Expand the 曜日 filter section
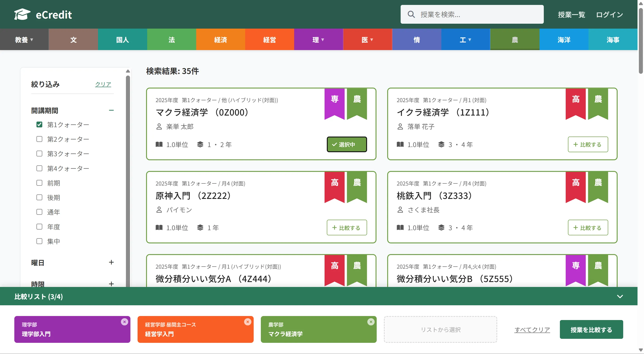 click(x=111, y=262)
